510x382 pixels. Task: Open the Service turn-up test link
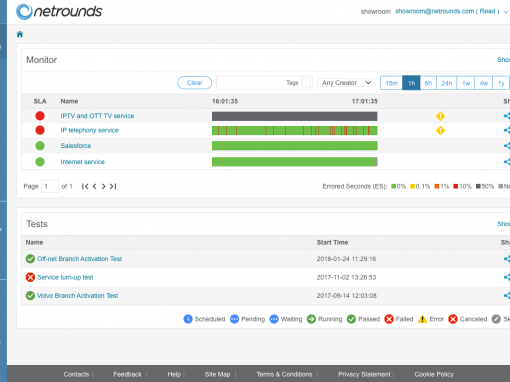coord(65,277)
